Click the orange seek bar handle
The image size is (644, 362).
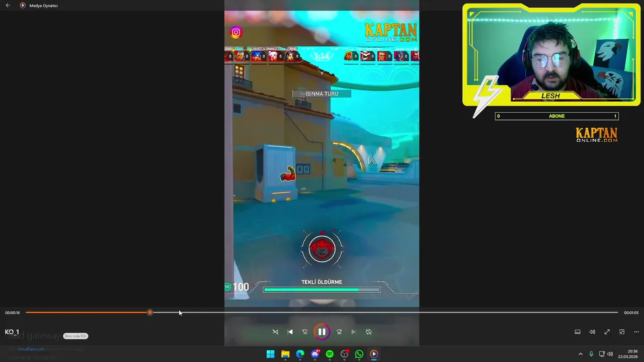click(x=150, y=313)
